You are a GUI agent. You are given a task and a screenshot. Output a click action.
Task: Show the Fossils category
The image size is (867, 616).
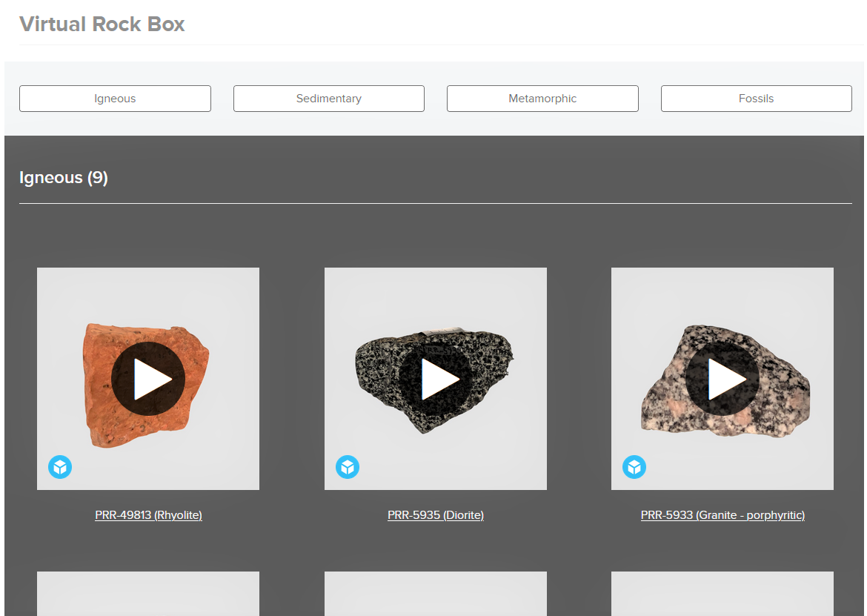(757, 99)
